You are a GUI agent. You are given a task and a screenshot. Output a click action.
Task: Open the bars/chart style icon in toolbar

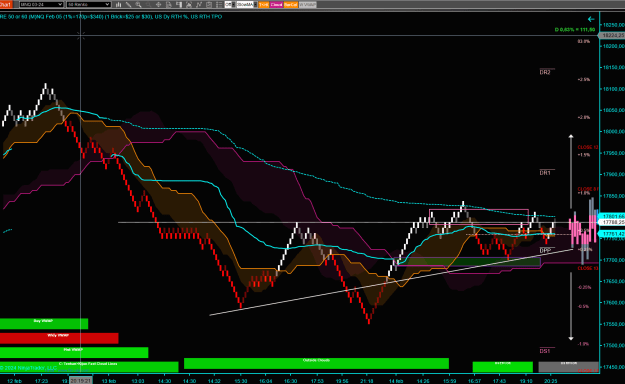pos(118,4)
